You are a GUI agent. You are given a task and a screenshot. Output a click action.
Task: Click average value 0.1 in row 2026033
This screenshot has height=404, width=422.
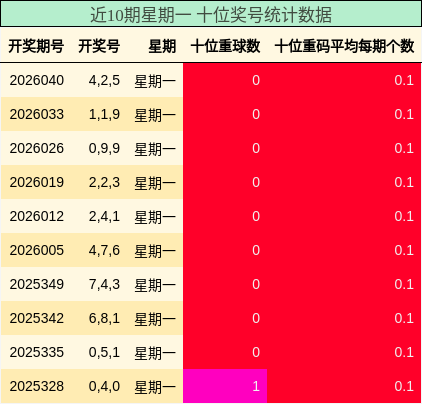click(404, 114)
